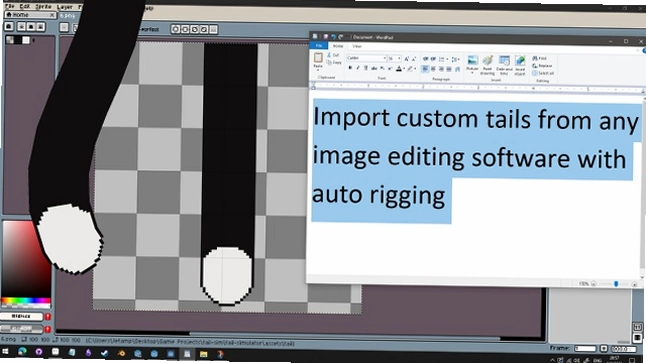The width and height of the screenshot is (646, 363).
Task: Switch to the View ribbon tab
Action: pyautogui.click(x=357, y=46)
